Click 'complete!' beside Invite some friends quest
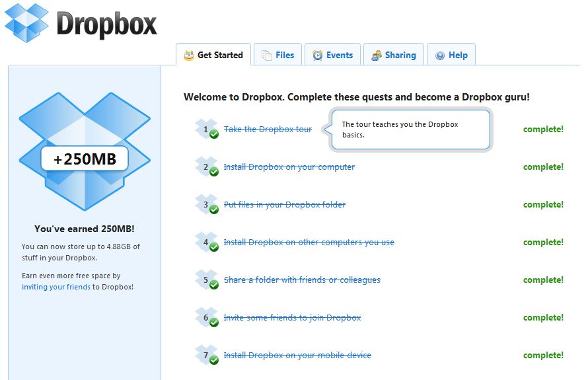This screenshot has height=380, width=588. point(543,318)
